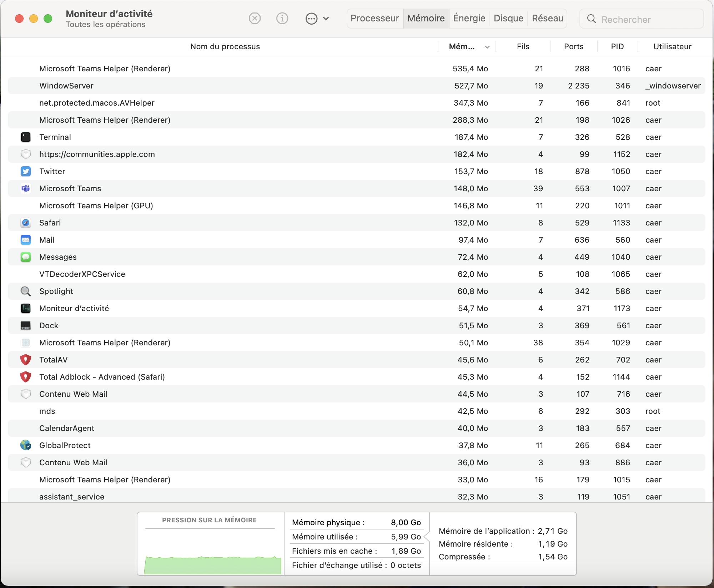Screen dimensions: 714x588
Task: Sort by the PID column header
Action: click(x=617, y=46)
